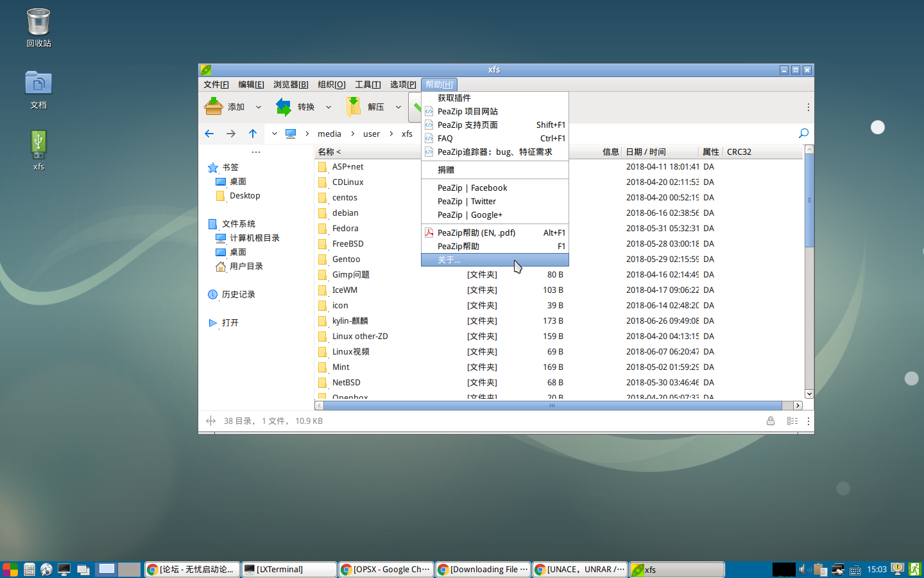Image resolution: width=924 pixels, height=578 pixels.
Task: Select 打开 in sidebar
Action: click(230, 322)
